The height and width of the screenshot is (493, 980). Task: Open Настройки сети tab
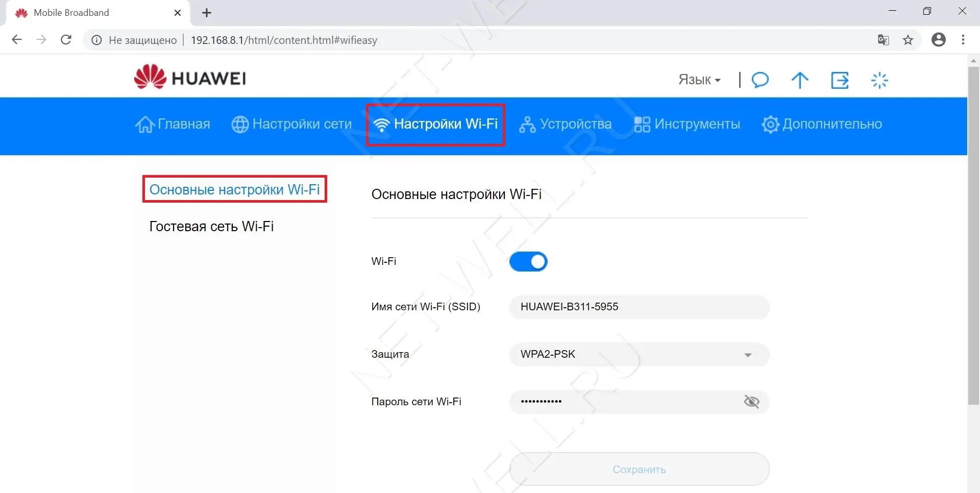[x=291, y=124]
